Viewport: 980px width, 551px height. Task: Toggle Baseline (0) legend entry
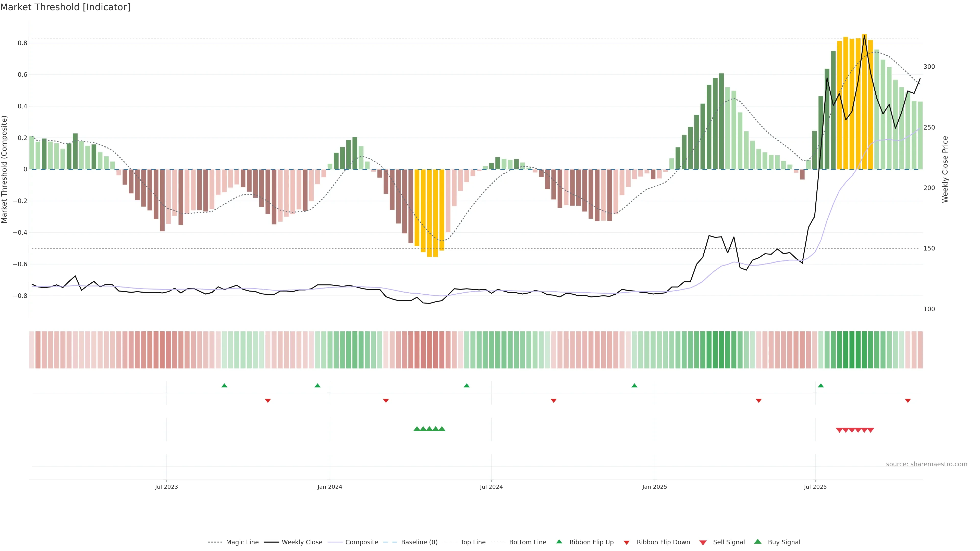pyautogui.click(x=419, y=542)
